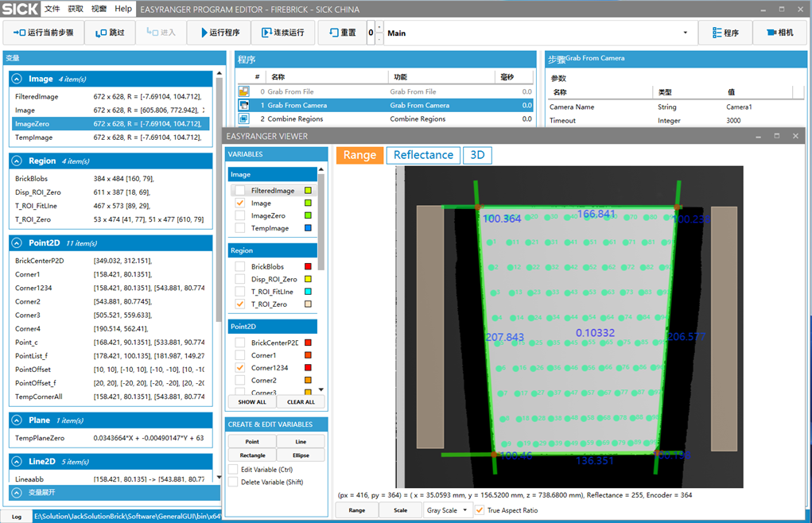Click the 重置 reset button
The height and width of the screenshot is (523, 812).
[342, 33]
